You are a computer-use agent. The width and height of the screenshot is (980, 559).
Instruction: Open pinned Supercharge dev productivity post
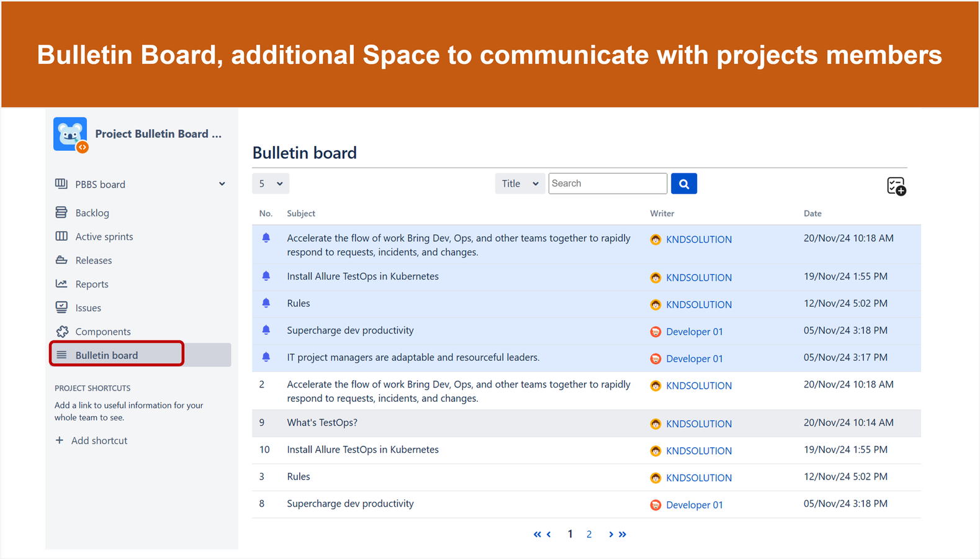coord(350,330)
